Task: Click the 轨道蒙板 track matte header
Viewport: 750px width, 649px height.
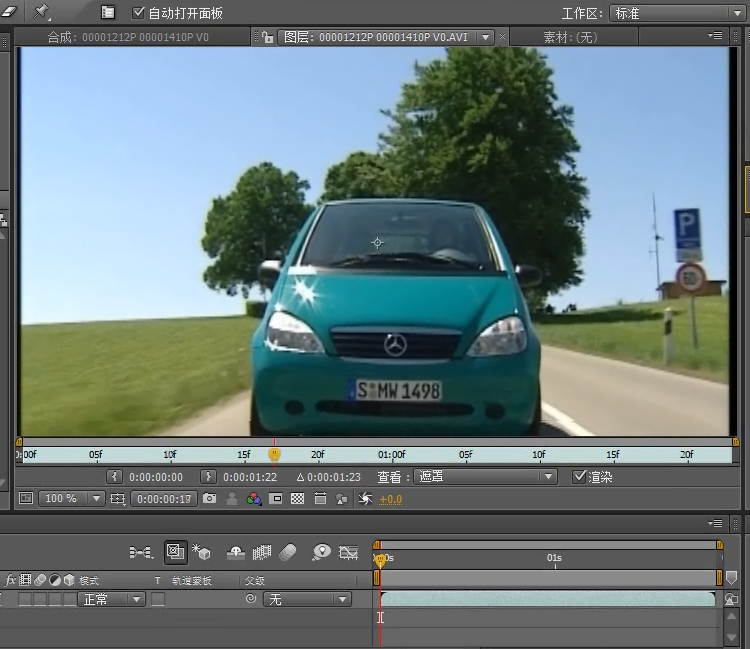Action: pos(192,581)
